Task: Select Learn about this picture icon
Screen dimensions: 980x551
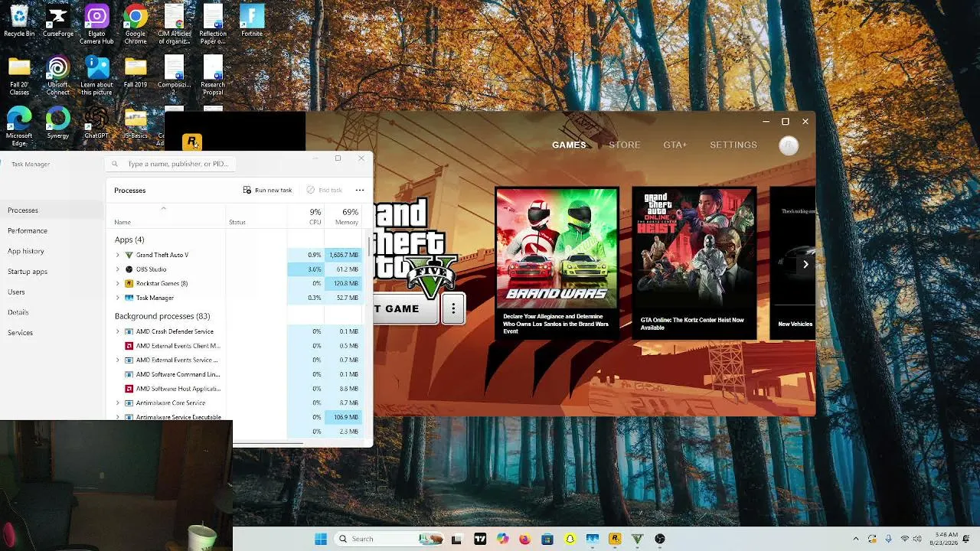Action: click(x=96, y=76)
